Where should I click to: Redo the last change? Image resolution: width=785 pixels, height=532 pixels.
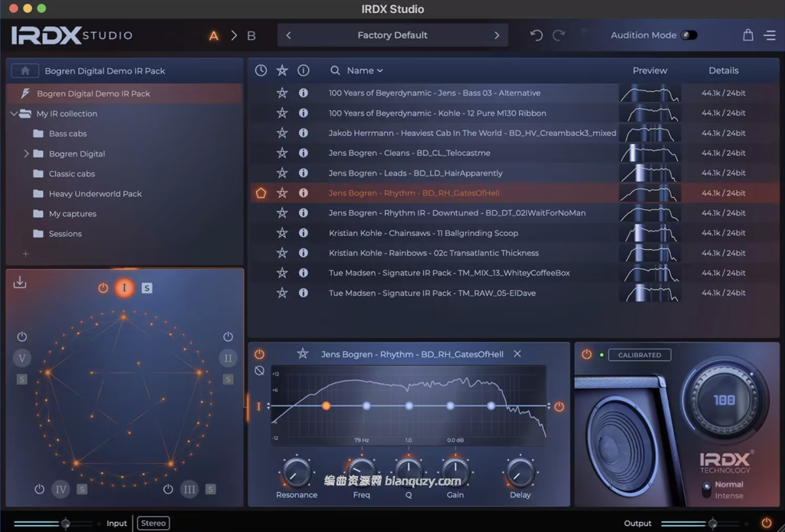[x=559, y=35]
